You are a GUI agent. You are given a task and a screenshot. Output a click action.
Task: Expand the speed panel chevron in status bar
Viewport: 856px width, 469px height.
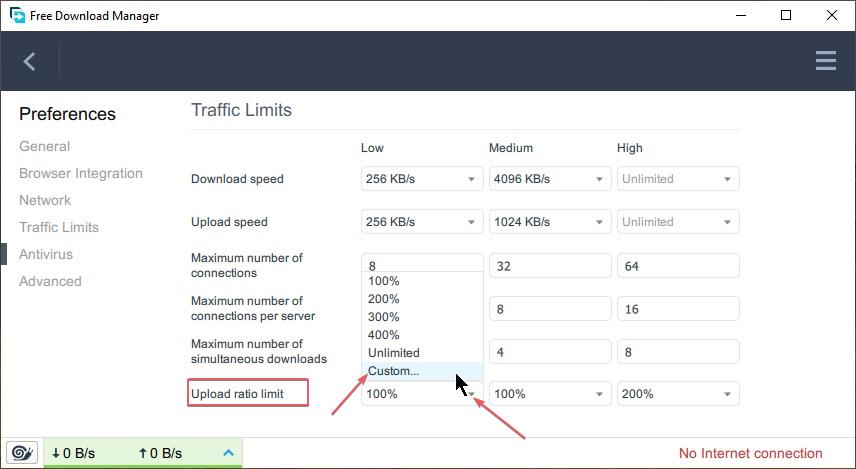(229, 453)
